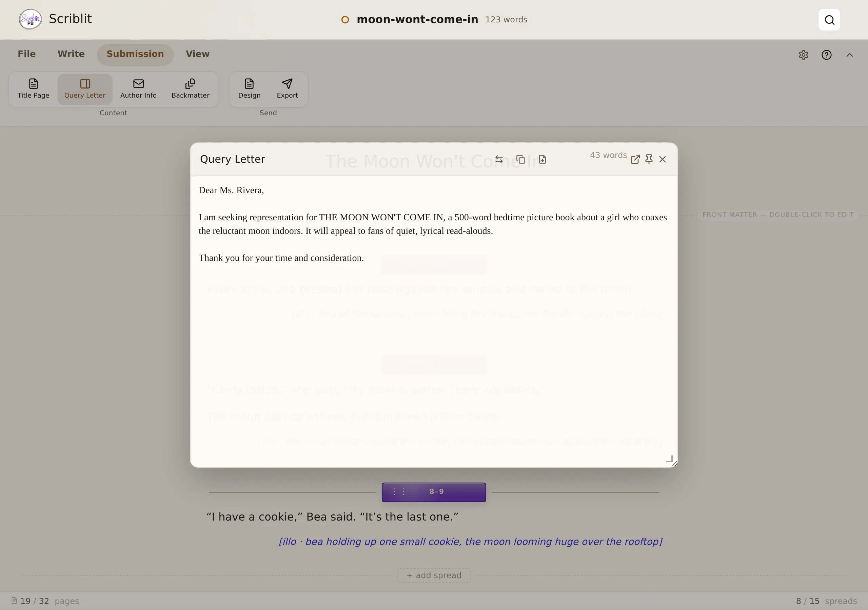Toggle the Query Letter panel button

click(85, 89)
